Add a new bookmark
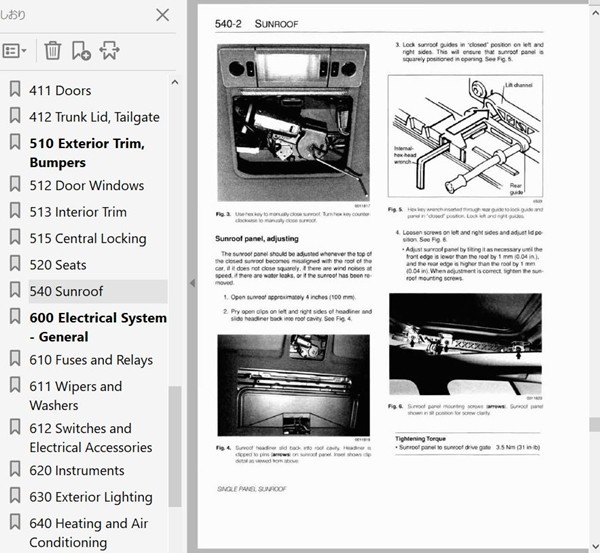Screen dimensions: 600x553 tap(81, 51)
